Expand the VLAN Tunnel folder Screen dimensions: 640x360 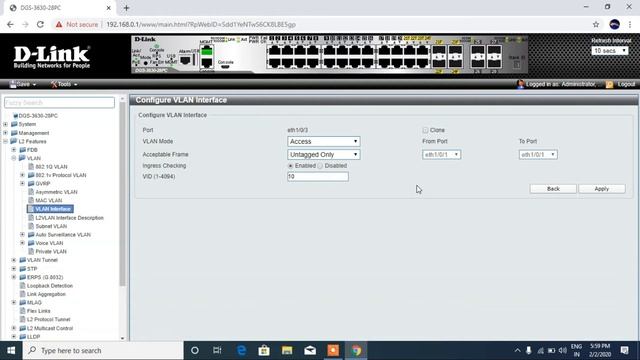coord(14,260)
